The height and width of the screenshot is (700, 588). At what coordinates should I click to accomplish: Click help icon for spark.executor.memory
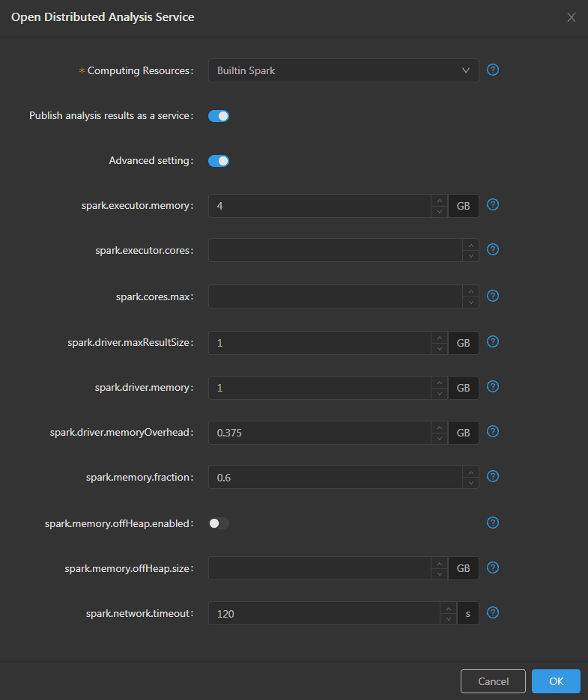tap(493, 204)
